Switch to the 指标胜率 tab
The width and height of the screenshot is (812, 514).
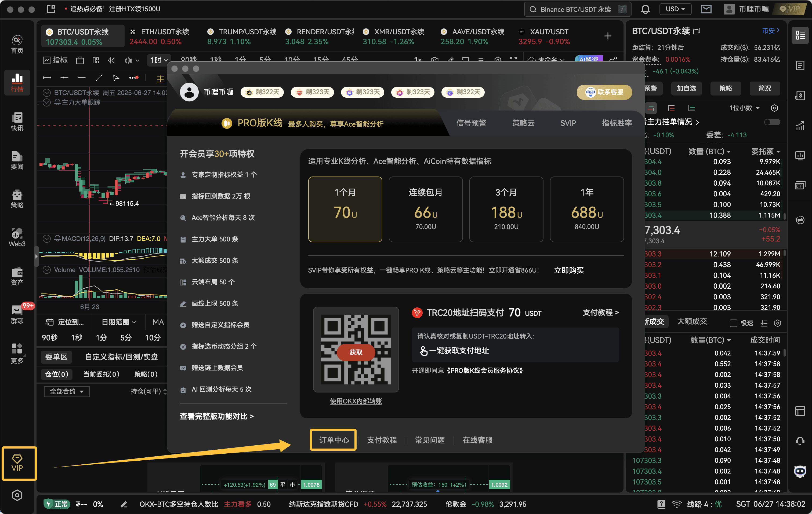[x=617, y=123]
